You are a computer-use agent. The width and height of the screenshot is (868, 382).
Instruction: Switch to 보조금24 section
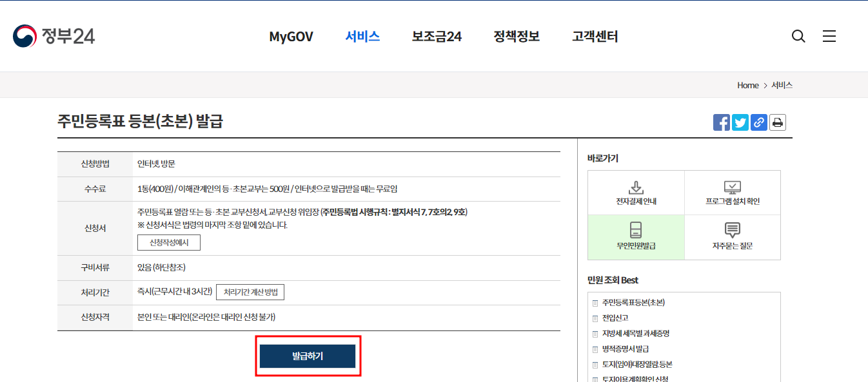coord(437,37)
